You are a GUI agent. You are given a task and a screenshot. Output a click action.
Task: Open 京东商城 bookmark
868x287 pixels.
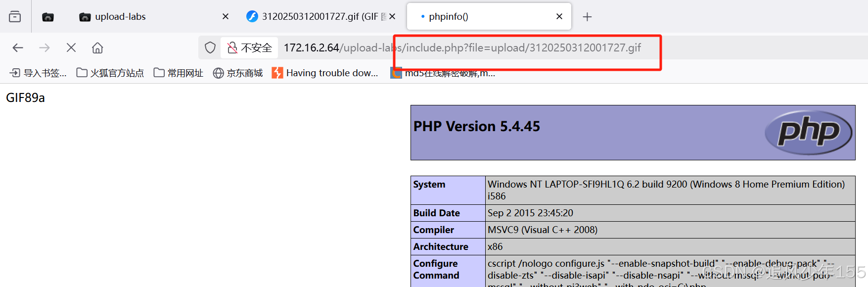point(238,73)
